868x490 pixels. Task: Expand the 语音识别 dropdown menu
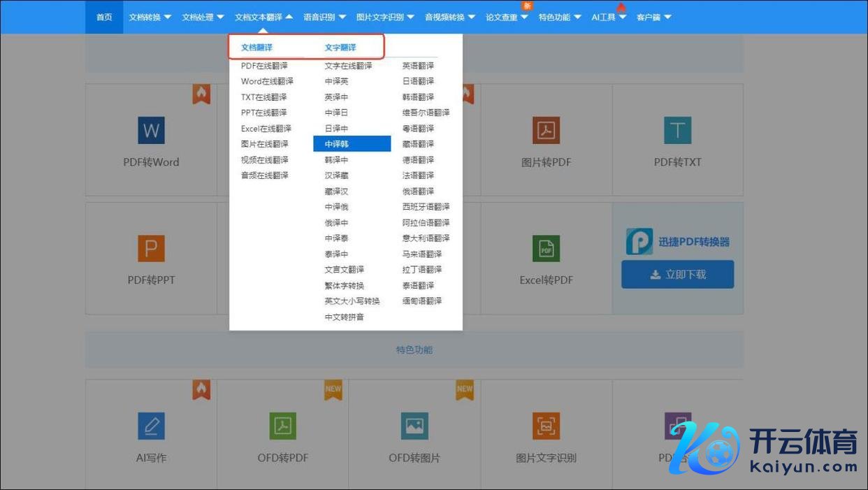point(324,17)
